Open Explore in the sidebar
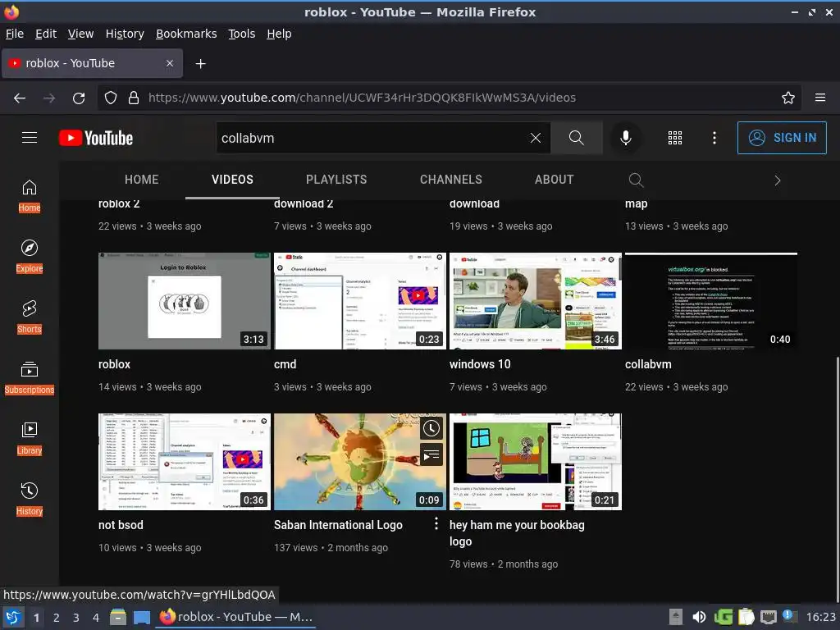This screenshot has width=840, height=630. (x=30, y=257)
